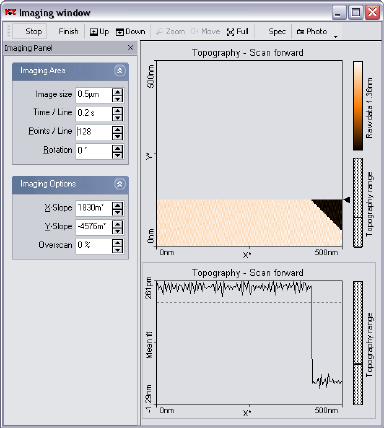
Task: Click the orange Raw data color bar
Action: pos(358,106)
